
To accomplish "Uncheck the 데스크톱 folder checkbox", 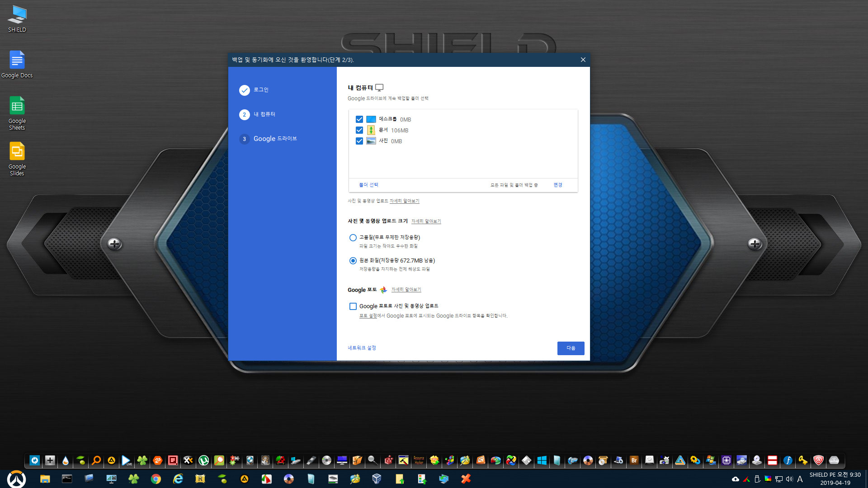I will point(359,119).
